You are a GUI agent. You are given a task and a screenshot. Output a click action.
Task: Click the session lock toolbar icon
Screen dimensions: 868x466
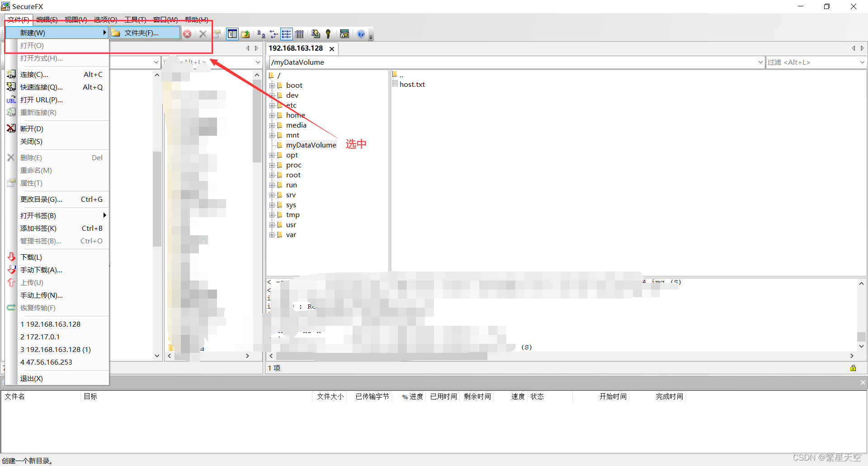344,34
